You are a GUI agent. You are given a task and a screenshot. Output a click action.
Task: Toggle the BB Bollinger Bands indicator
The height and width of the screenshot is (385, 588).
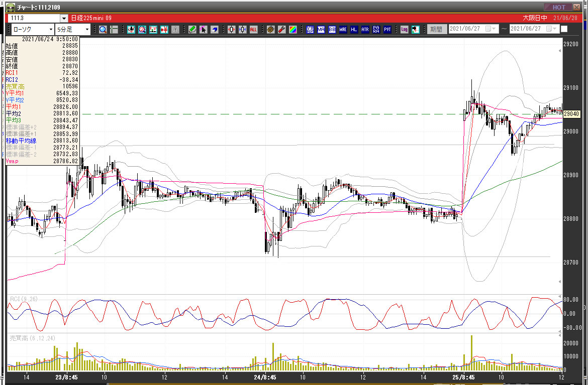(332, 29)
